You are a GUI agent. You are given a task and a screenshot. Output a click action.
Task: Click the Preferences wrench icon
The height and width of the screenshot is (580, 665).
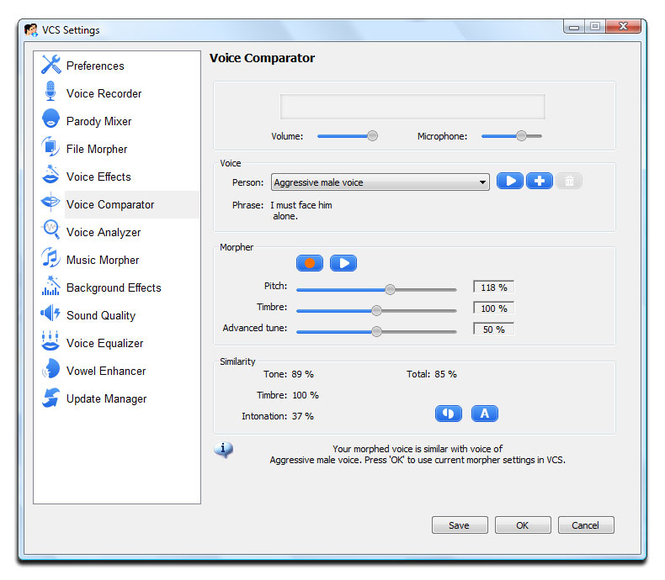(x=51, y=65)
